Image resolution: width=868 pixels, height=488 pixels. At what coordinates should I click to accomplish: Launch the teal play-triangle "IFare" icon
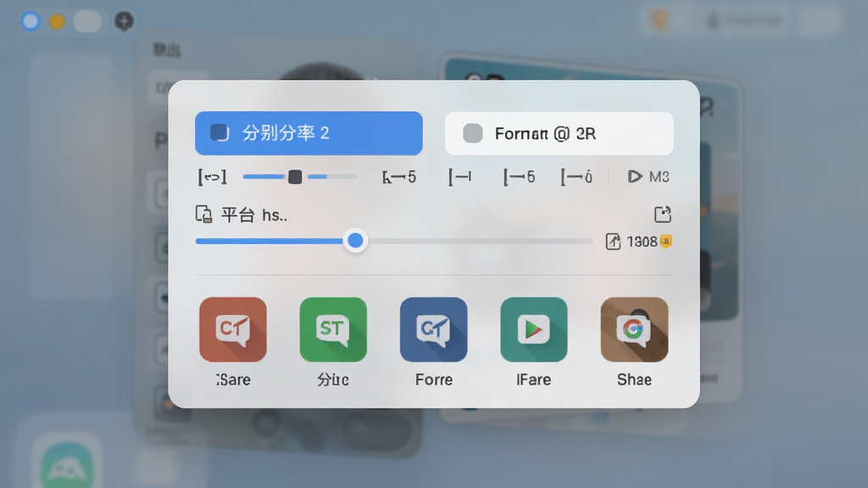click(x=534, y=330)
